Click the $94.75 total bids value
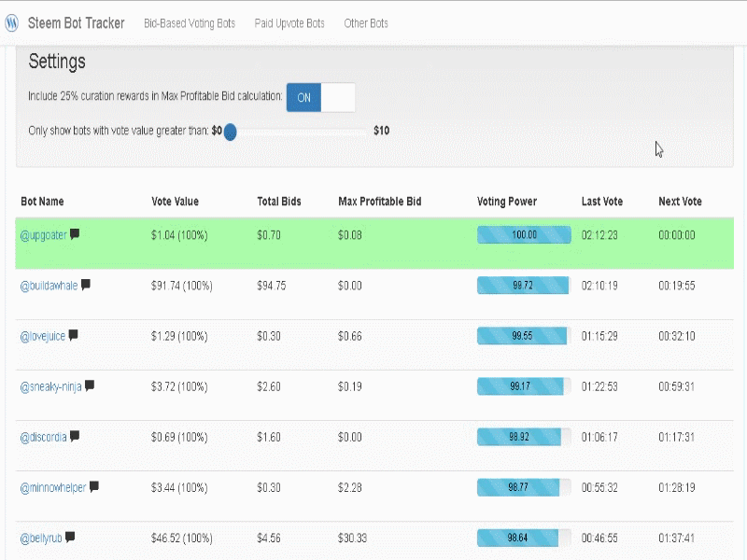Viewport: 747px width, 560px height. [x=272, y=286]
